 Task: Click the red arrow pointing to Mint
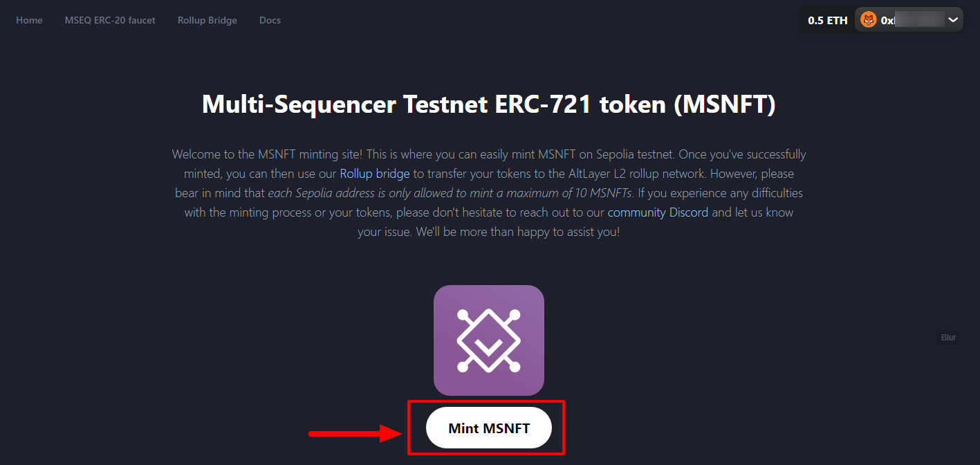[355, 434]
